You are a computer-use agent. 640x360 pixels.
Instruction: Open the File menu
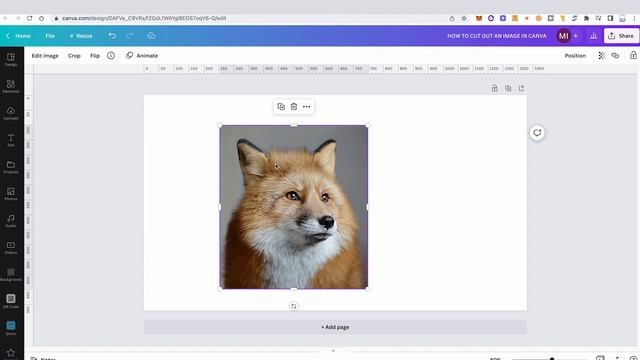tap(50, 36)
